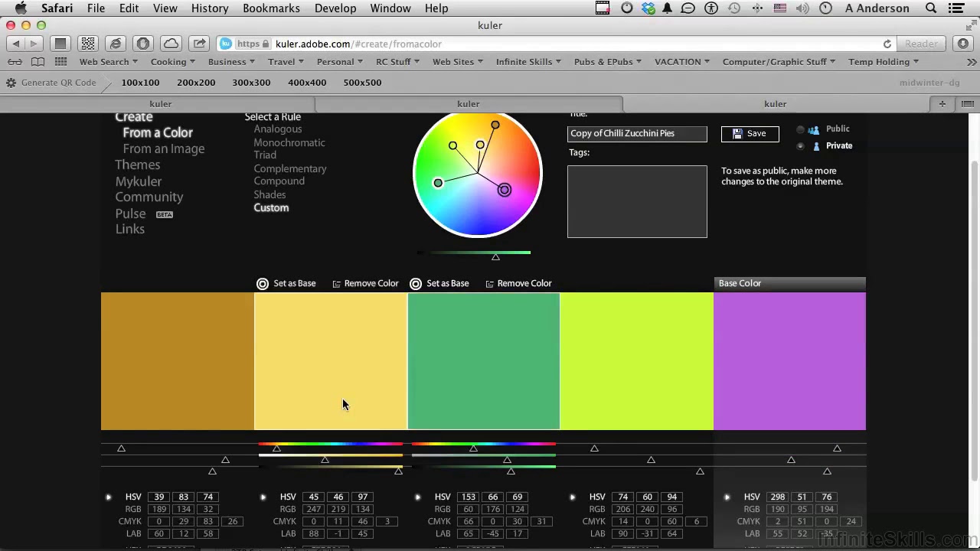Screen dimensions: 980x551
Task: Open the Reading List glasses icon
Action: point(15,62)
